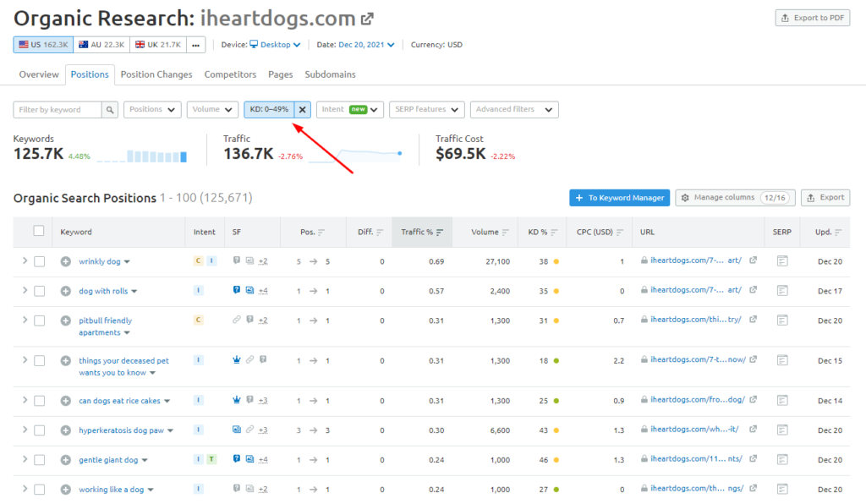Open the Date Dec 20, 2021 dropdown

(366, 45)
